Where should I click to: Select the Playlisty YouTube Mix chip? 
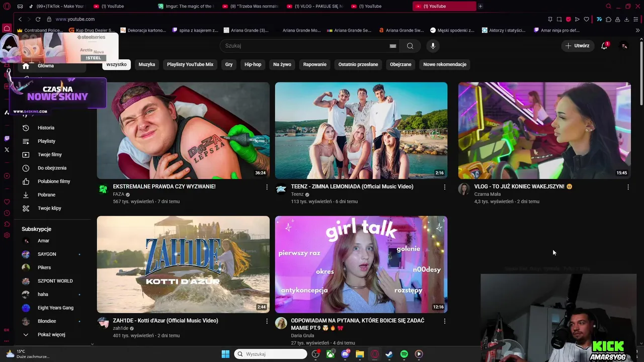pos(190,64)
